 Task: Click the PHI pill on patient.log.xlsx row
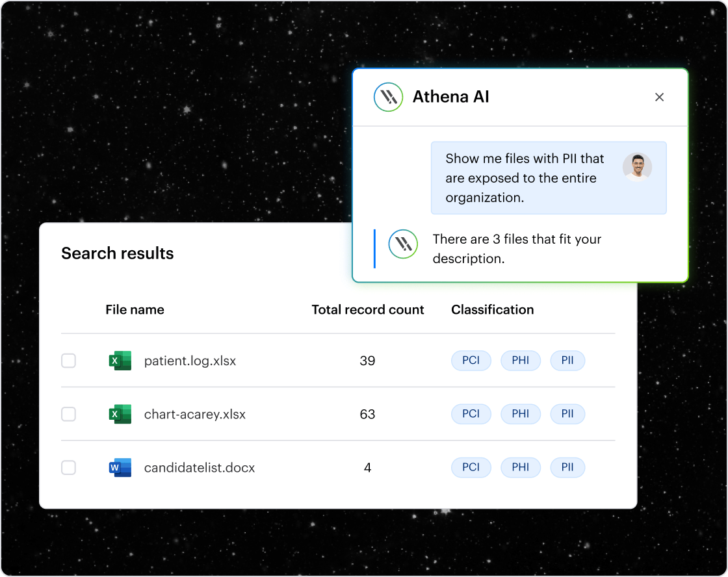pyautogui.click(x=521, y=361)
